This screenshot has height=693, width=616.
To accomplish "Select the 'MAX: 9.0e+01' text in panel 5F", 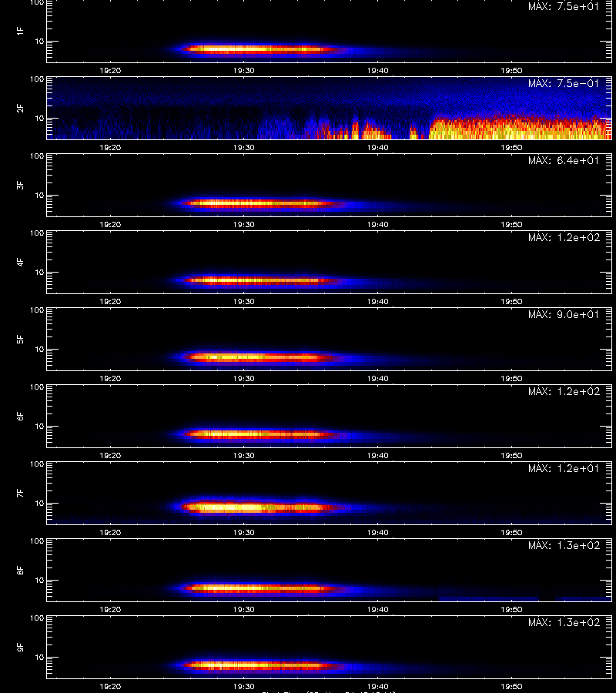I will (x=564, y=314).
